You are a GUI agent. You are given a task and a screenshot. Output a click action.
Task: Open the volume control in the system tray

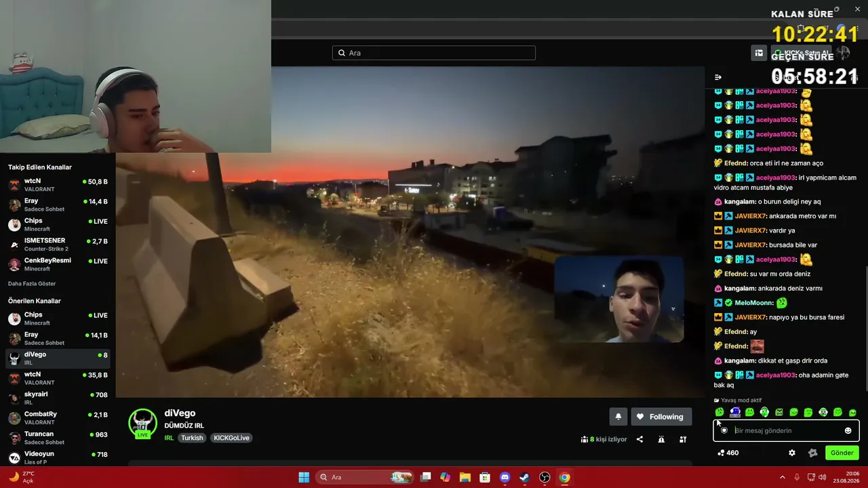(x=822, y=477)
